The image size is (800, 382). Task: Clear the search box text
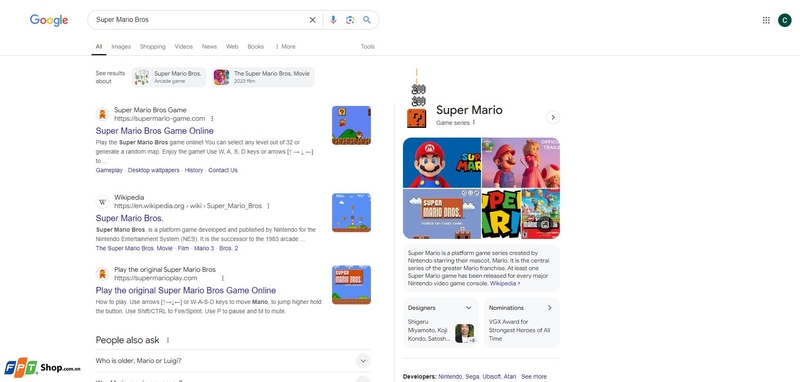[x=312, y=20]
